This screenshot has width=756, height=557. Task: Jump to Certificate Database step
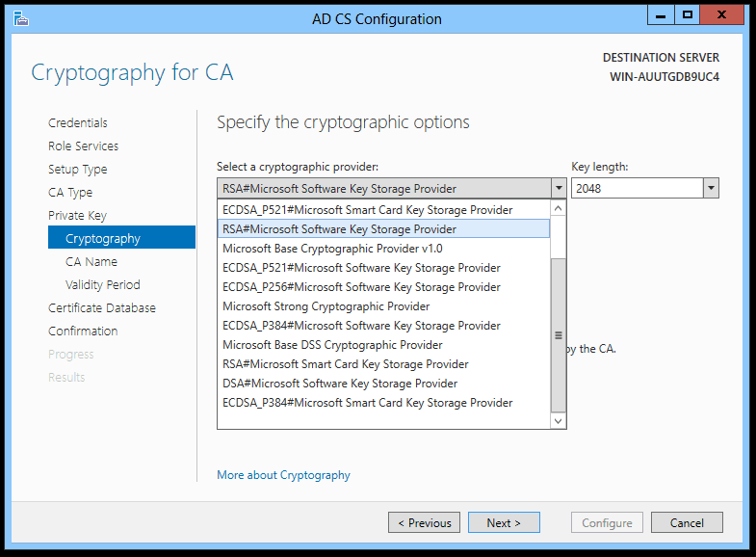[102, 307]
